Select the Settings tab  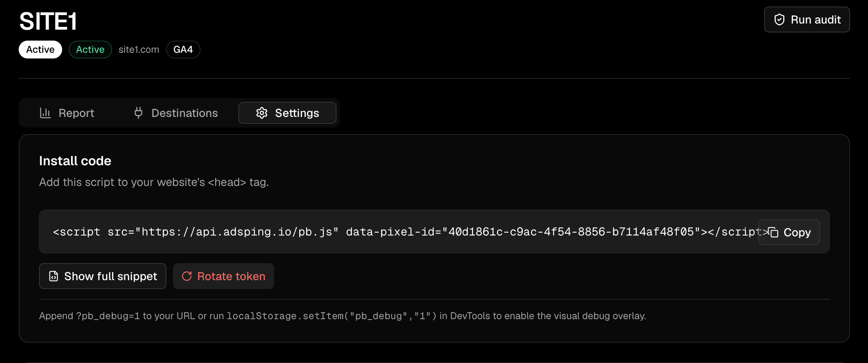(x=287, y=113)
